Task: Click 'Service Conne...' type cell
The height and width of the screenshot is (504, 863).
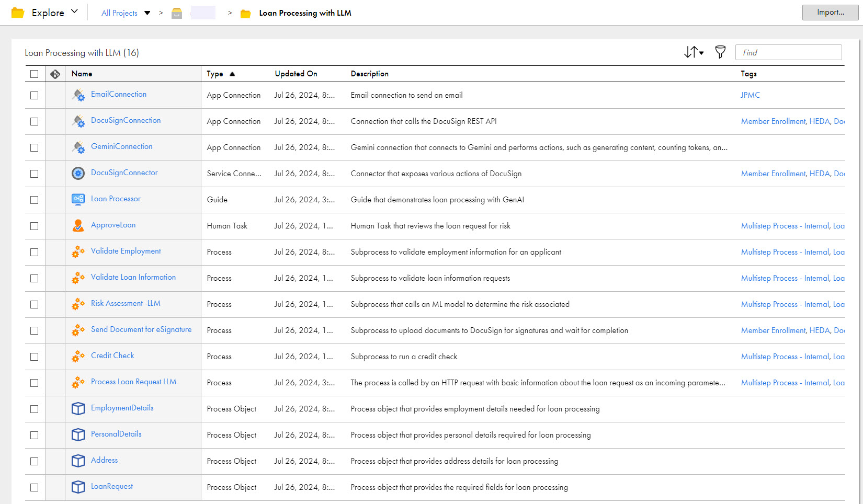Action: (x=234, y=174)
